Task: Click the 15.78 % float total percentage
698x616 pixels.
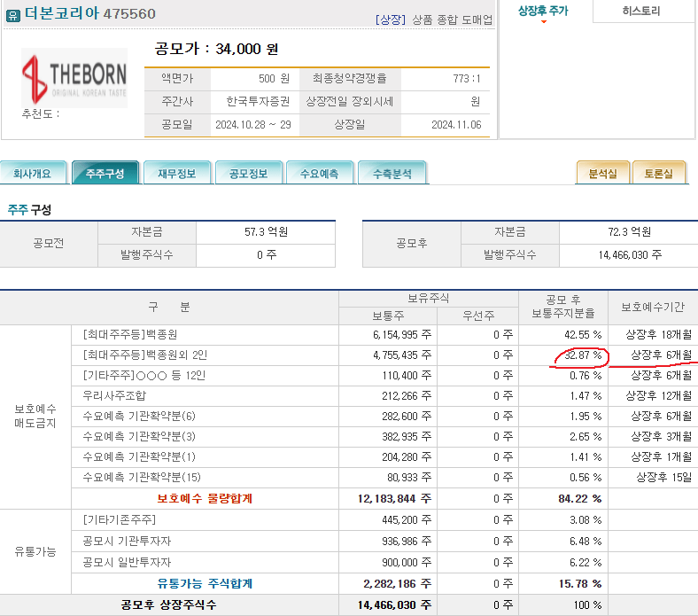Action: pos(580,584)
